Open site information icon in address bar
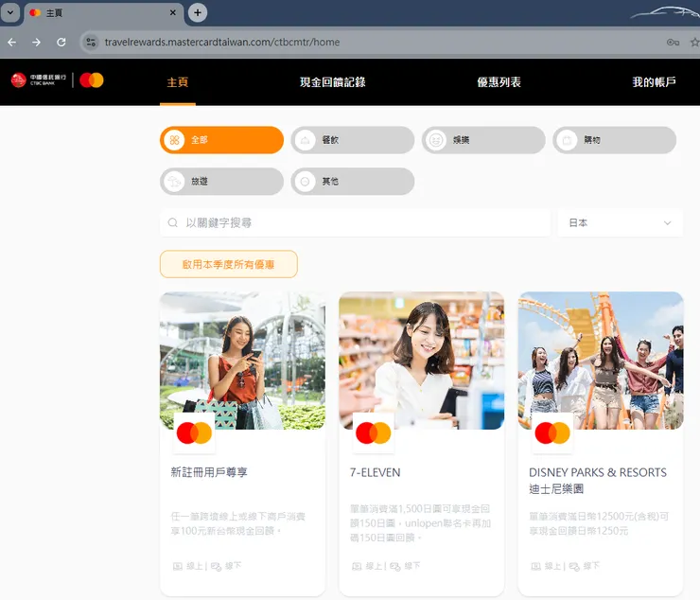 (91, 42)
